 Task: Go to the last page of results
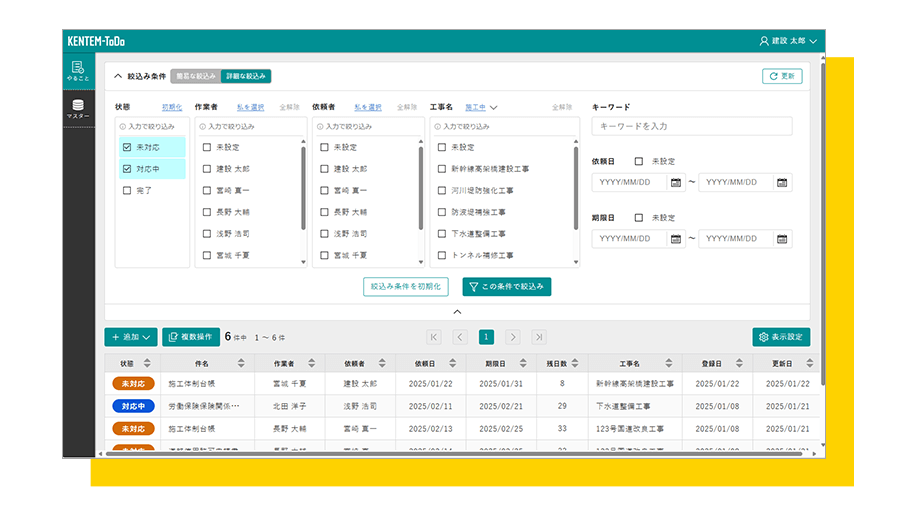click(x=539, y=338)
